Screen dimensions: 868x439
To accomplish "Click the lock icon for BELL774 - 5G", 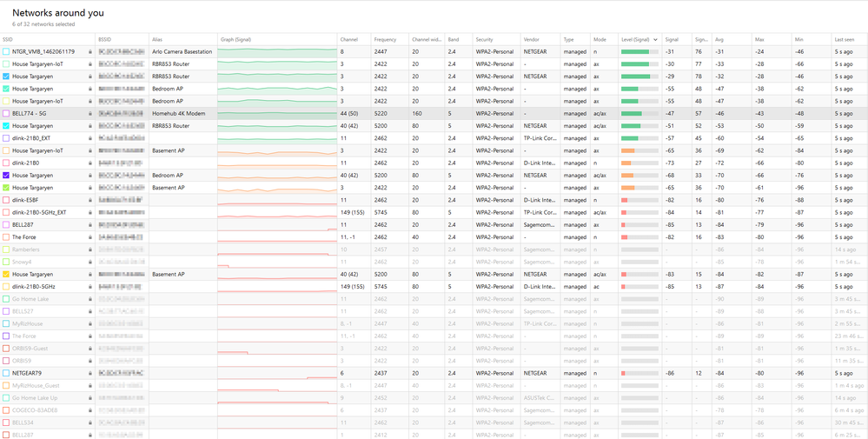I will click(x=90, y=114).
